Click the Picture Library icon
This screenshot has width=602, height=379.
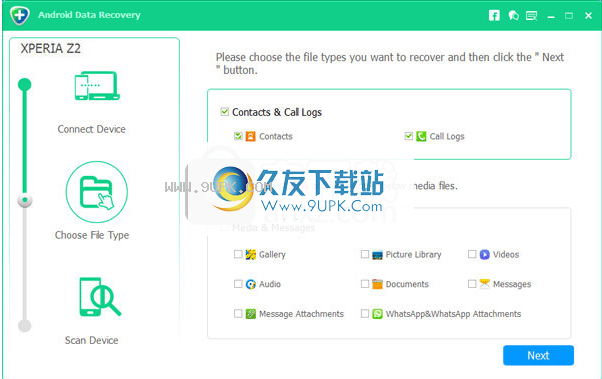click(x=377, y=255)
